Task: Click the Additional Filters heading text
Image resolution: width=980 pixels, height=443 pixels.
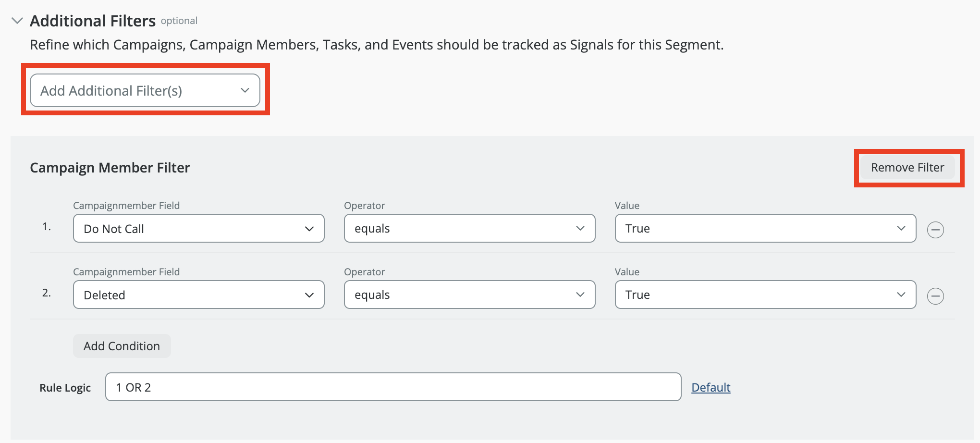Action: (93, 21)
